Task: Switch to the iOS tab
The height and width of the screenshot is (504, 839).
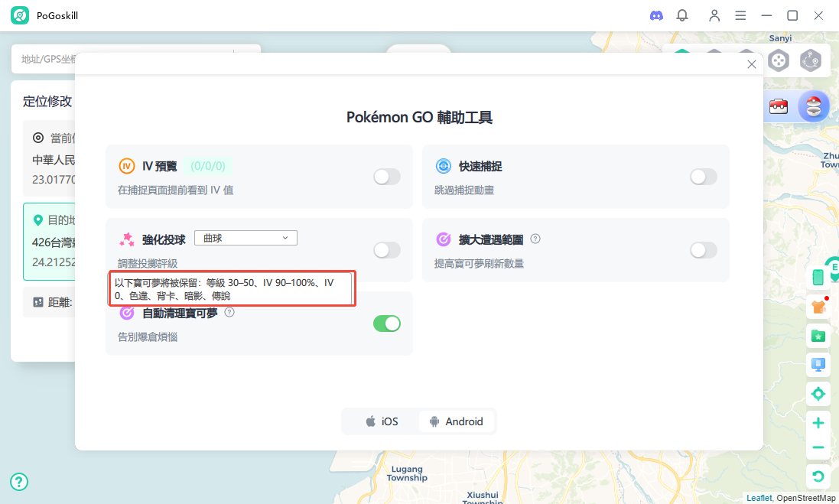Action: (382, 421)
